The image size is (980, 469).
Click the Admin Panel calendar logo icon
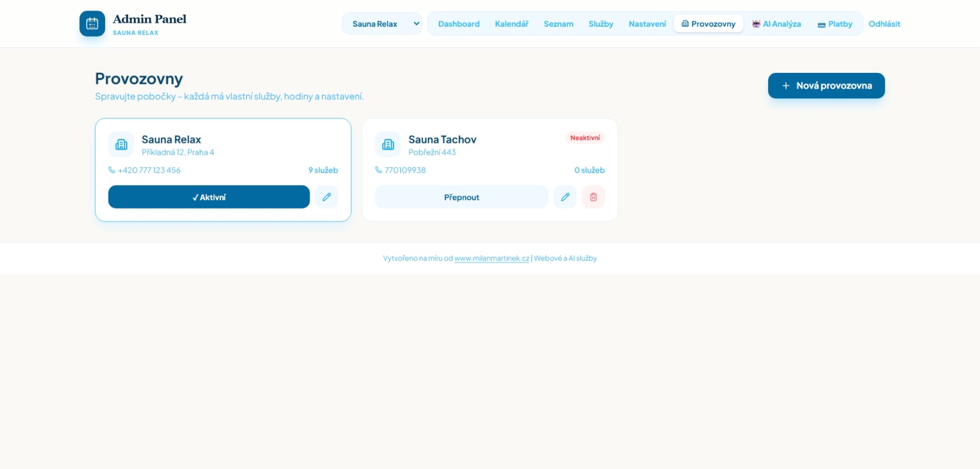coord(92,24)
